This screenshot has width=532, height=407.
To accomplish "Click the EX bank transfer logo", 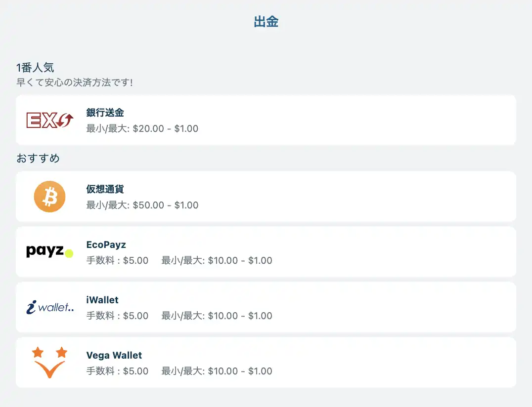I will (49, 120).
